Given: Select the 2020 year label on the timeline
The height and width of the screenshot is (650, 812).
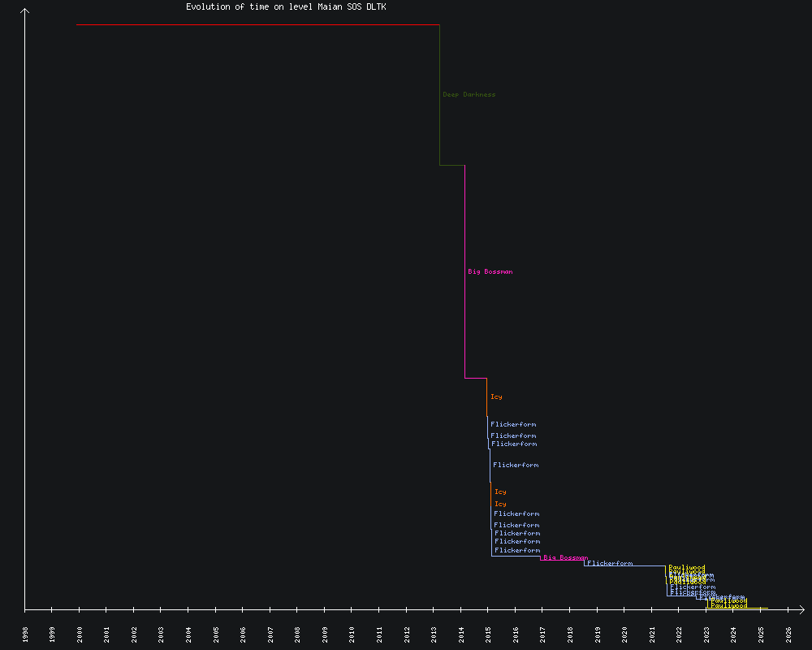Looking at the screenshot, I should point(625,633).
